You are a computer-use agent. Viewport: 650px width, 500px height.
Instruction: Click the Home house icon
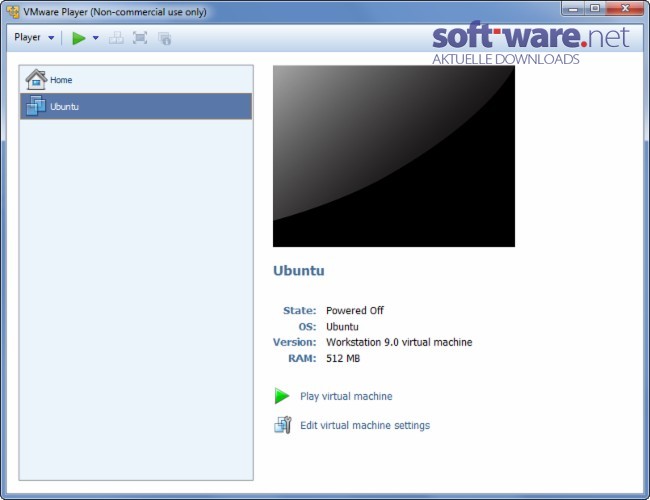(36, 79)
